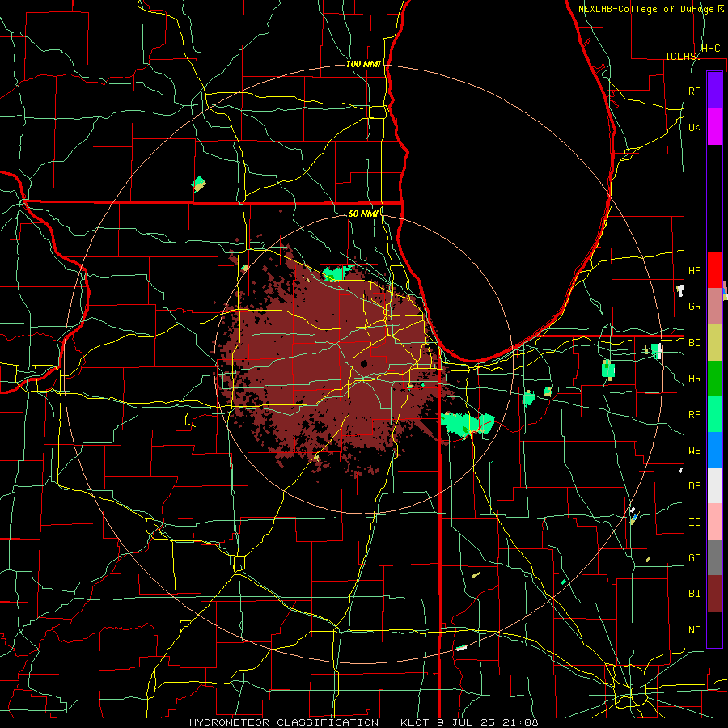Click the magenta UK legend color swatch
This screenshot has height=728, width=728.
tap(714, 127)
